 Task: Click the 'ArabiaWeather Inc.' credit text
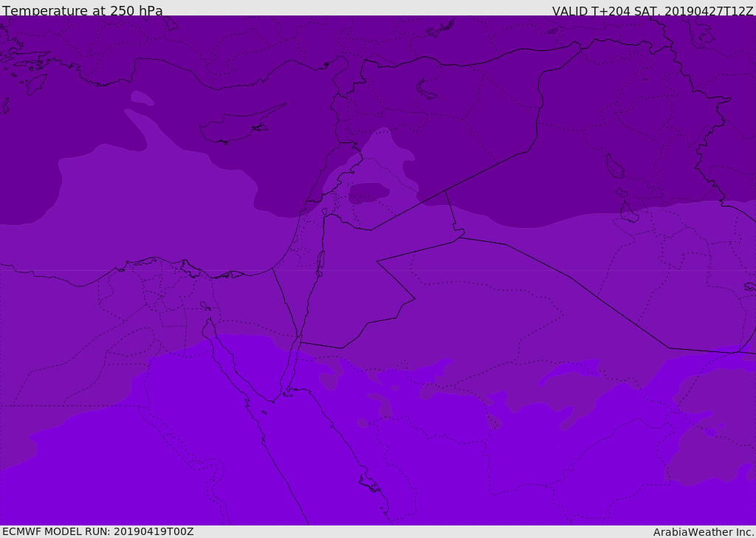tap(704, 532)
